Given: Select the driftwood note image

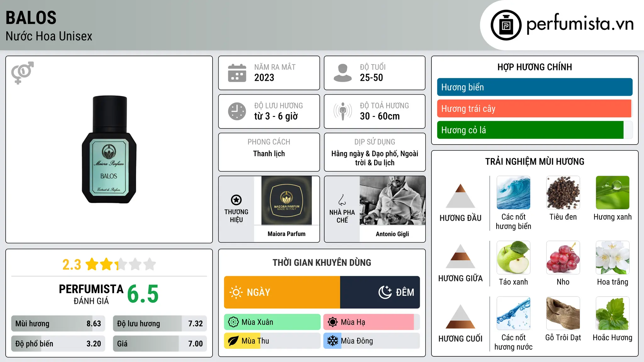Looking at the screenshot, I should pos(563,313).
